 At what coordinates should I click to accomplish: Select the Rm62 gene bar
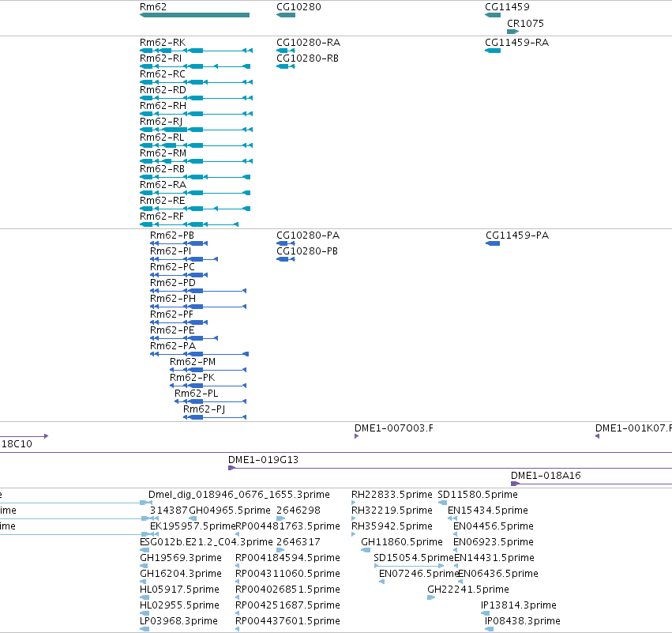[194, 15]
